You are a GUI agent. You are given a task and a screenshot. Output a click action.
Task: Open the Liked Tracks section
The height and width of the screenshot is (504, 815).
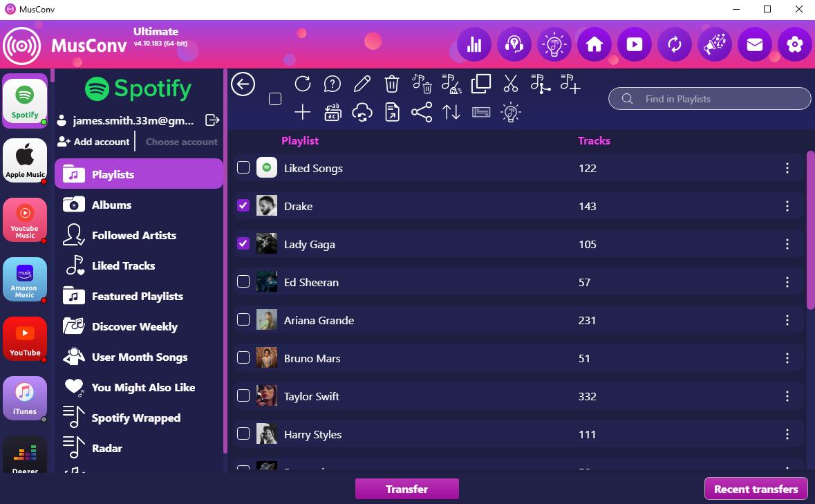(139, 265)
